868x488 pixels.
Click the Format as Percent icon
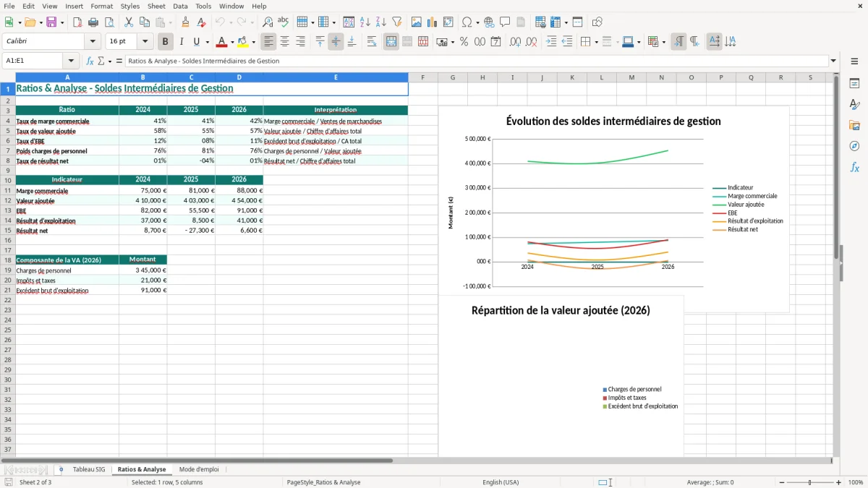coord(464,42)
